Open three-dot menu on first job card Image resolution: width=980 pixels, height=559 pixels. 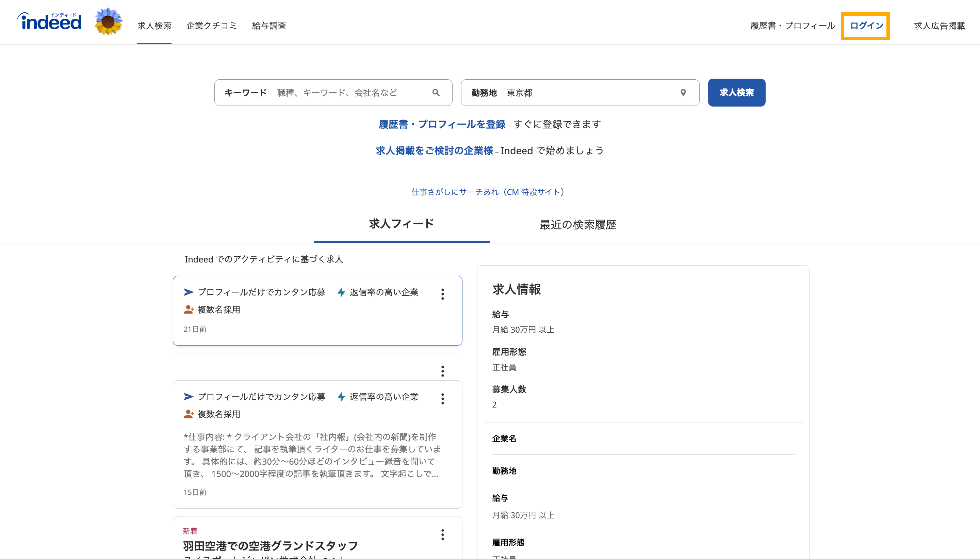442,294
